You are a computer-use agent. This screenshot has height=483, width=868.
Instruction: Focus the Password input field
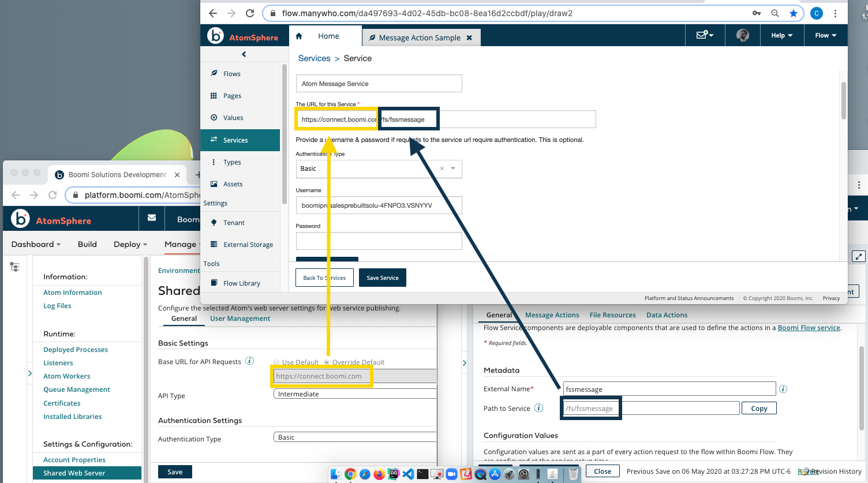pos(379,241)
